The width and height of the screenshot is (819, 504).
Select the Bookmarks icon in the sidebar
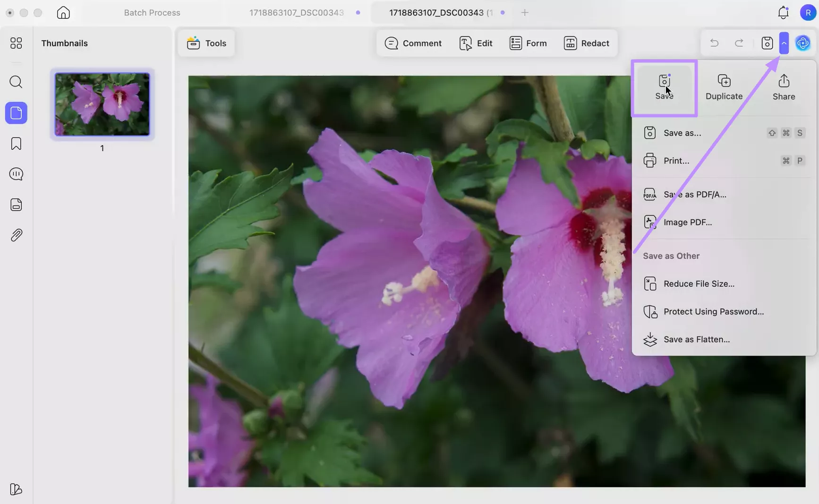16,143
